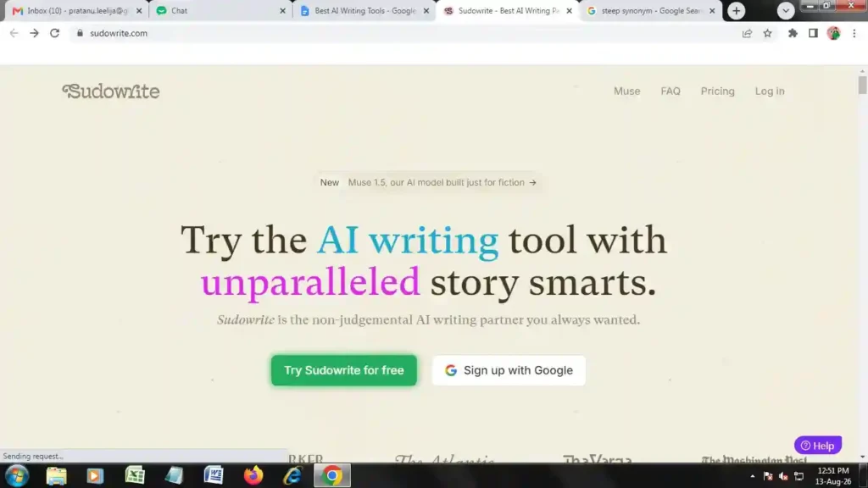This screenshot has width=868, height=488.
Task: Share this page icon
Action: click(x=748, y=33)
